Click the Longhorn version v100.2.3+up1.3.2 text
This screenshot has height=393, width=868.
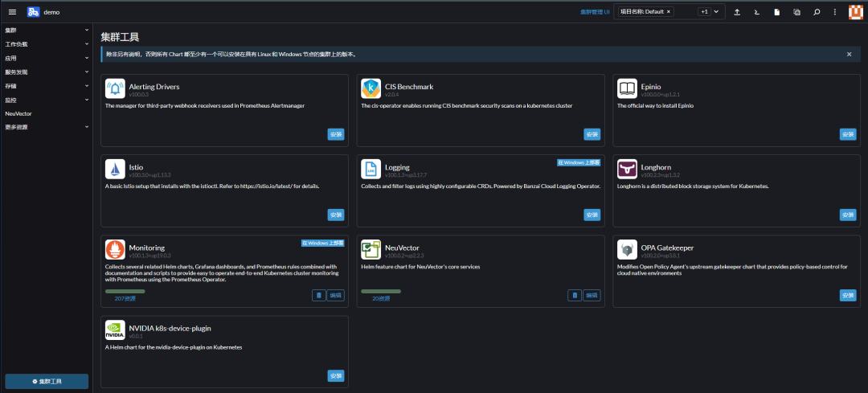tap(660, 175)
